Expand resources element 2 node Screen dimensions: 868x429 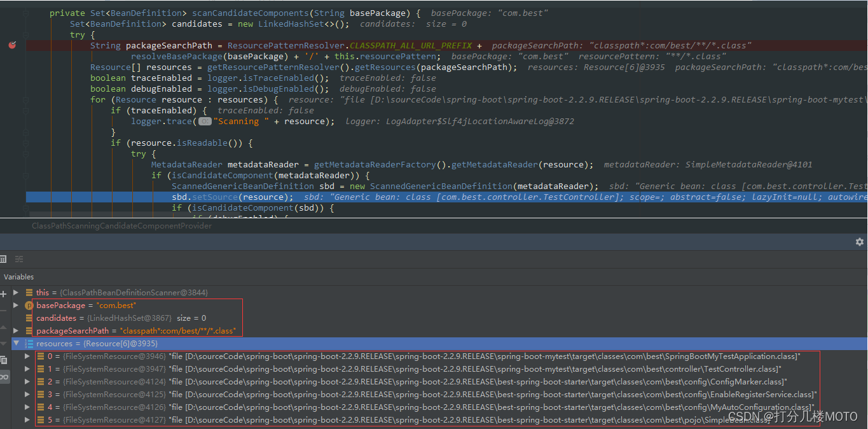[x=27, y=382]
